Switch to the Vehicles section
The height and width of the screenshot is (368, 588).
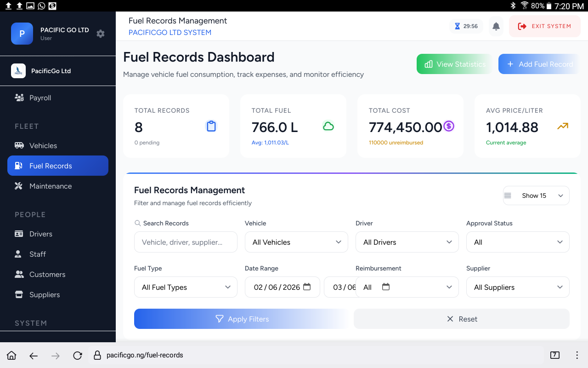[x=43, y=145]
